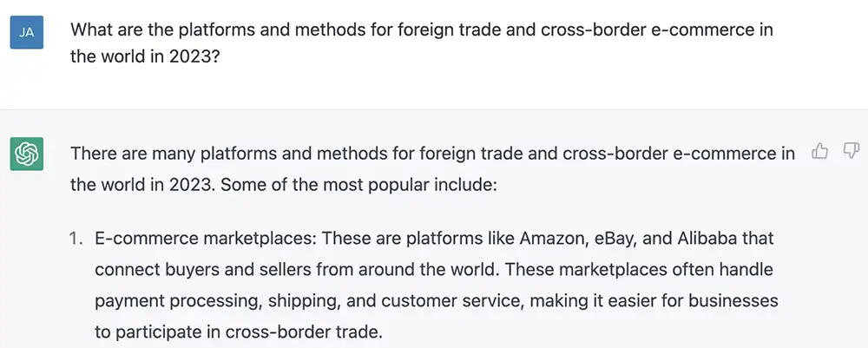
Task: Click the 'E-commerce marketplaces:' heading text
Action: tap(206, 239)
